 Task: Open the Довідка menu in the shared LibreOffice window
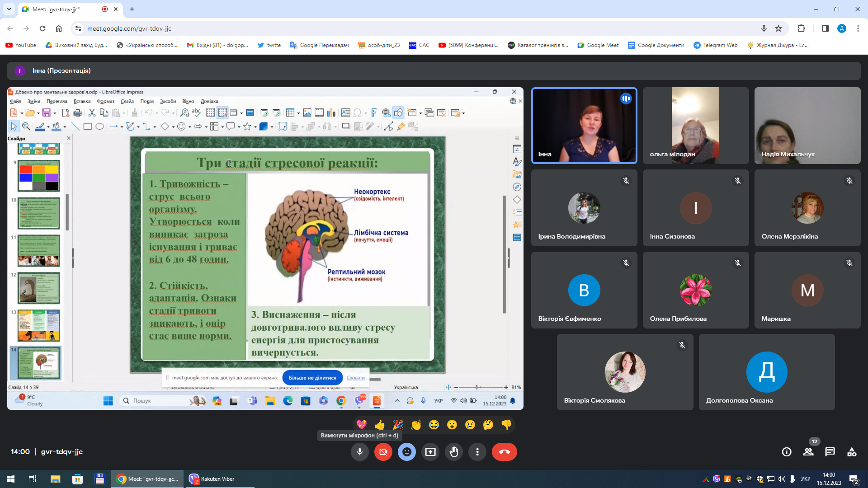(209, 101)
